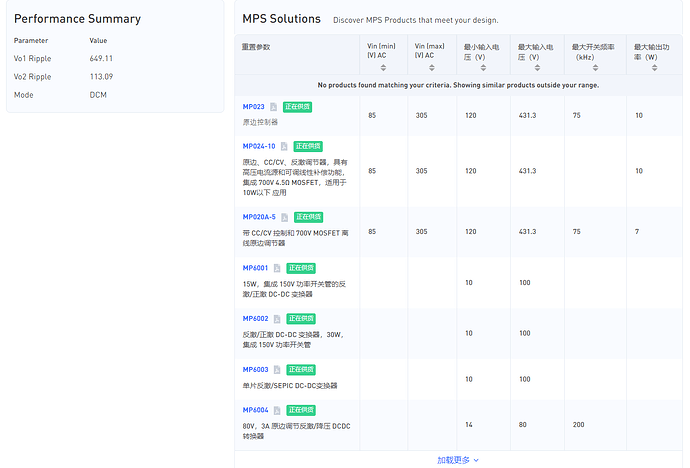Viewport: 690px width, 468px height.
Task: Open the MP6004 product link
Action: (x=255, y=410)
